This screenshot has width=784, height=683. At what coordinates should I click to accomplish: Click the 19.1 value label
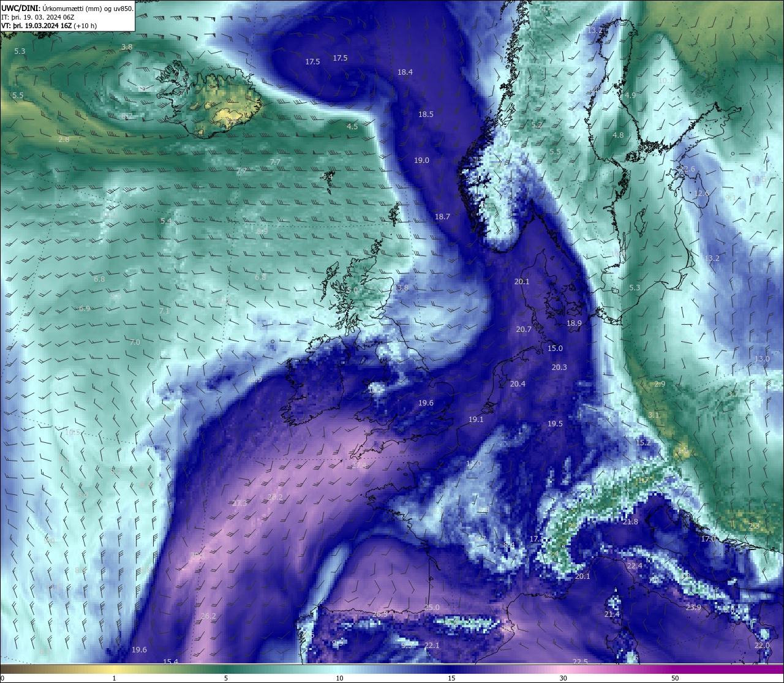click(x=476, y=419)
